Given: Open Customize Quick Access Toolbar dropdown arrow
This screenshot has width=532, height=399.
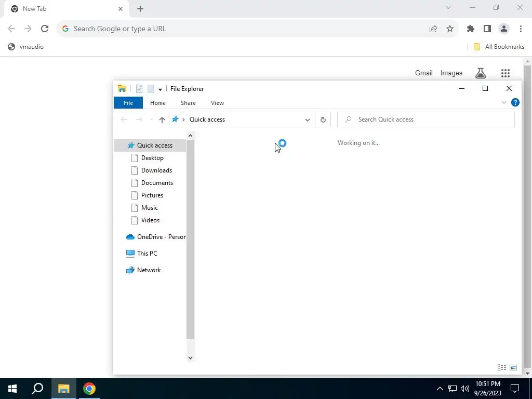Looking at the screenshot, I should point(160,89).
